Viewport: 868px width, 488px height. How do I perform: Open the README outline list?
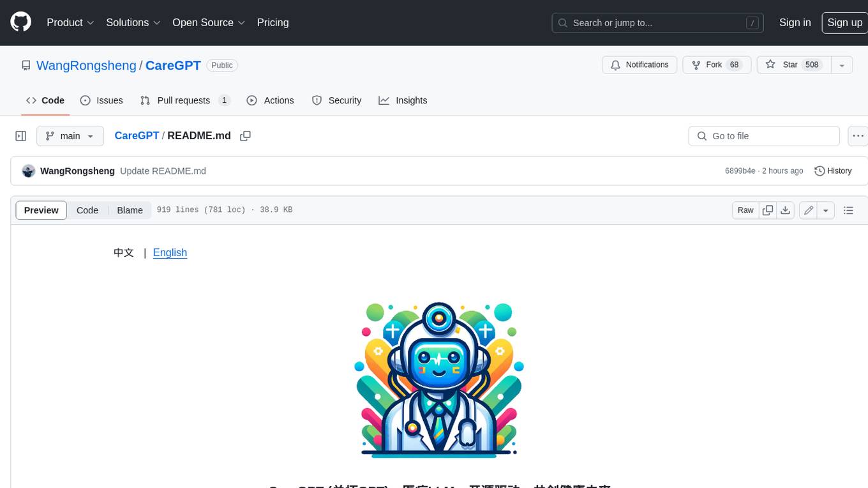[x=848, y=210]
